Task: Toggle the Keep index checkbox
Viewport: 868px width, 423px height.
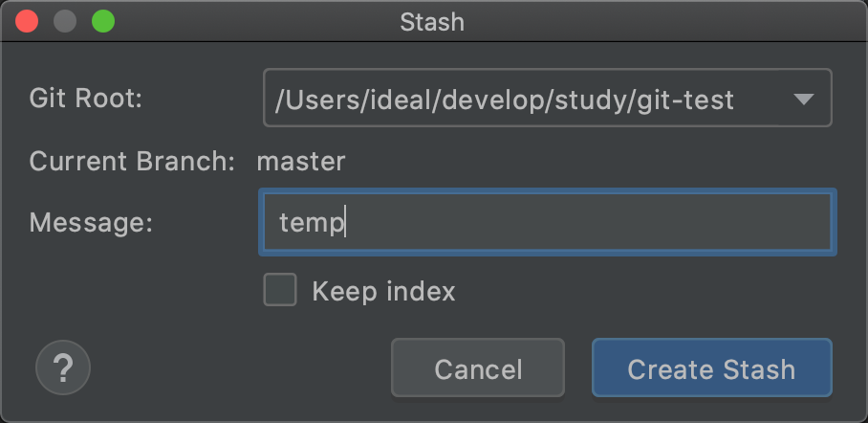Action: tap(280, 291)
